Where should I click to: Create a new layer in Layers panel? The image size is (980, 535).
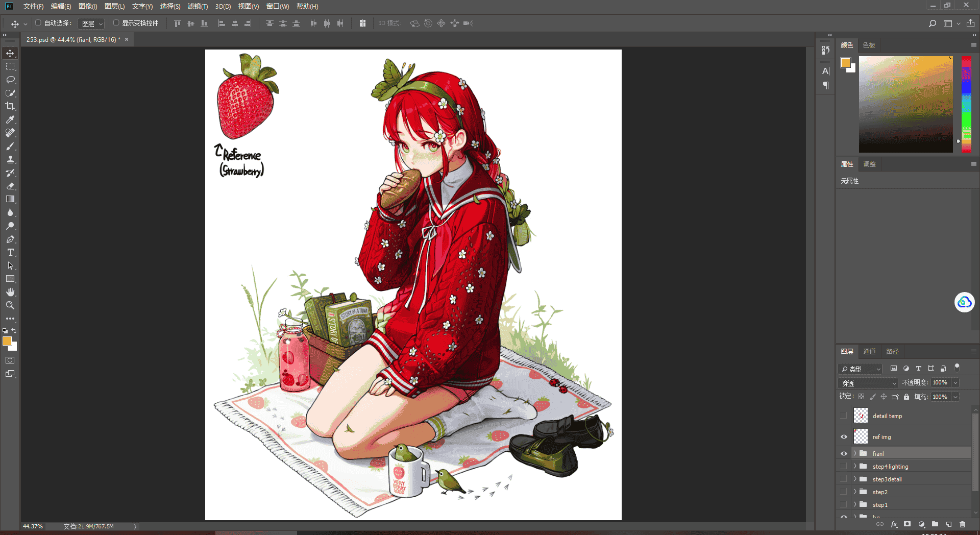point(949,524)
